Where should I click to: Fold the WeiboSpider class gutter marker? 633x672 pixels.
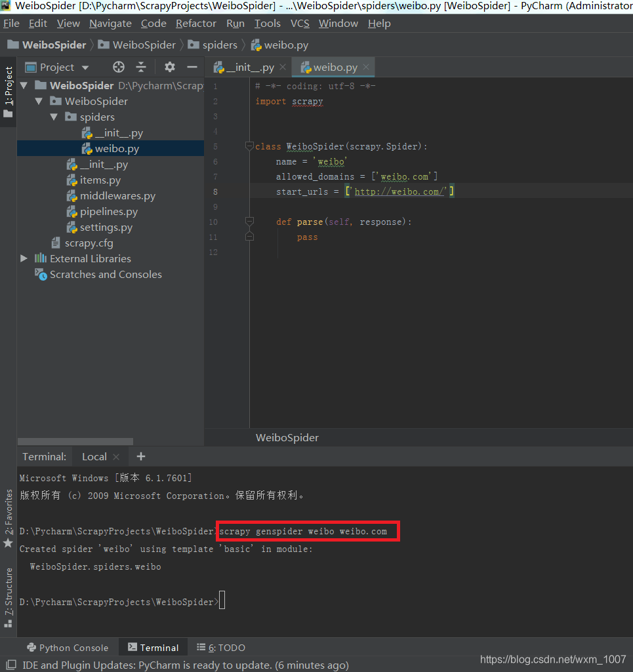[x=249, y=146]
